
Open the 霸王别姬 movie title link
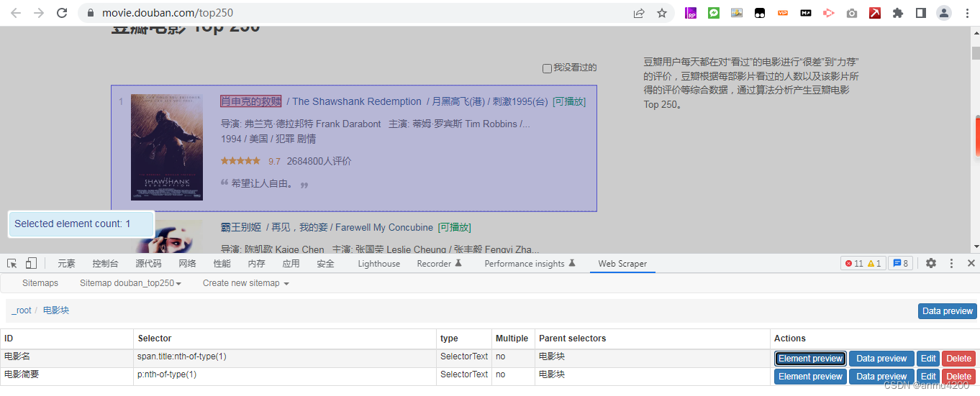click(241, 227)
